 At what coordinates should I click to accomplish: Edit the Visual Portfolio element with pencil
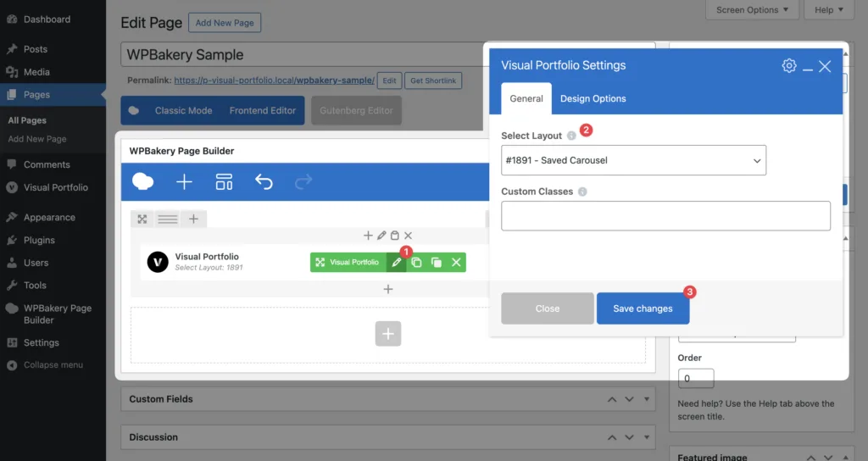pos(397,263)
